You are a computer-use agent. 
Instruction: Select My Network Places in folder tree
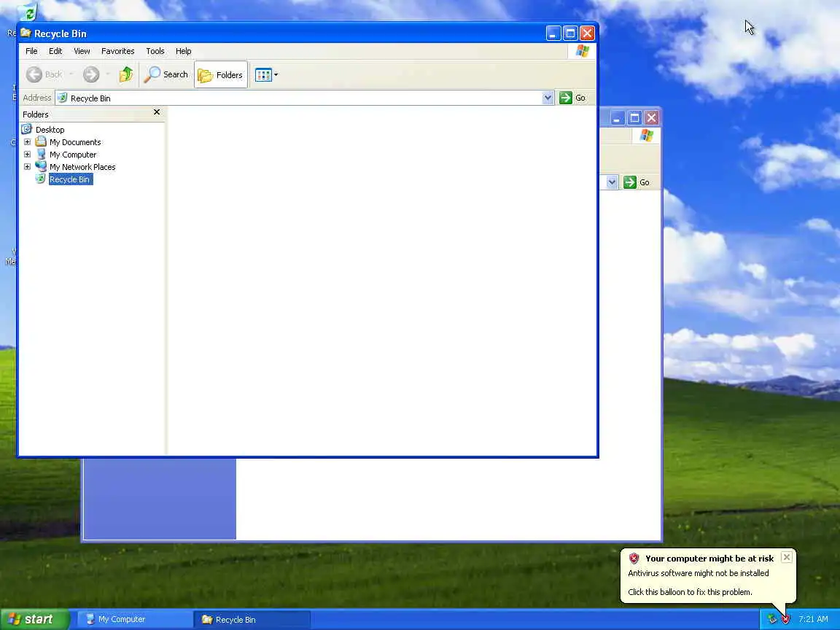(x=82, y=166)
